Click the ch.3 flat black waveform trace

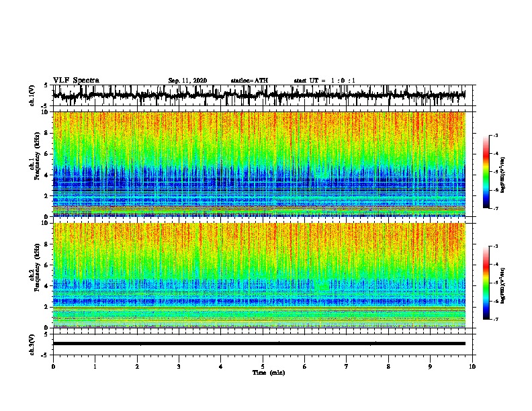259,344
